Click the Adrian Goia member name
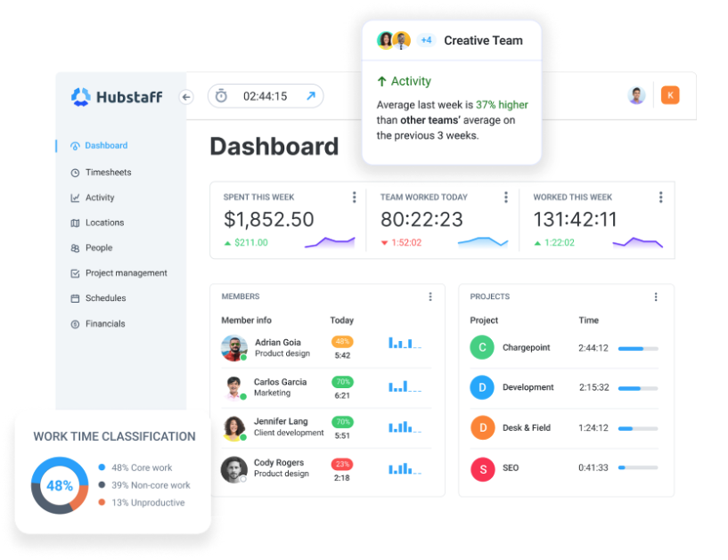This screenshot has width=728, height=560. pos(278,343)
